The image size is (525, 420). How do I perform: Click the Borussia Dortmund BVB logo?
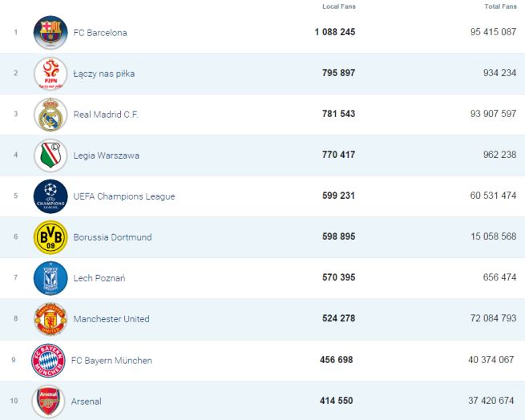pos(50,237)
